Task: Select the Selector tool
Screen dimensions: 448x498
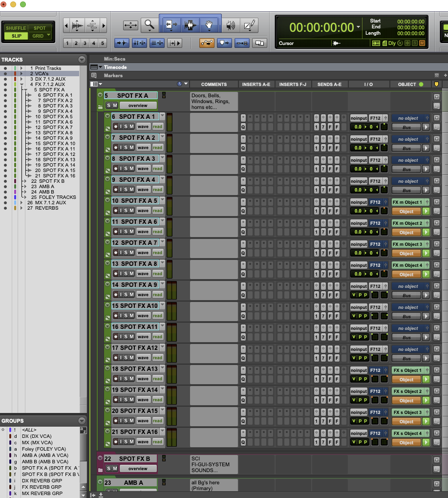Action: [x=191, y=24]
